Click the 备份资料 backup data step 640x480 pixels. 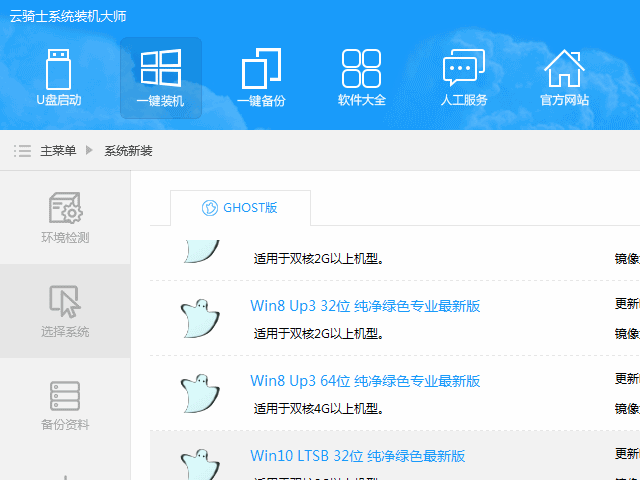click(65, 405)
